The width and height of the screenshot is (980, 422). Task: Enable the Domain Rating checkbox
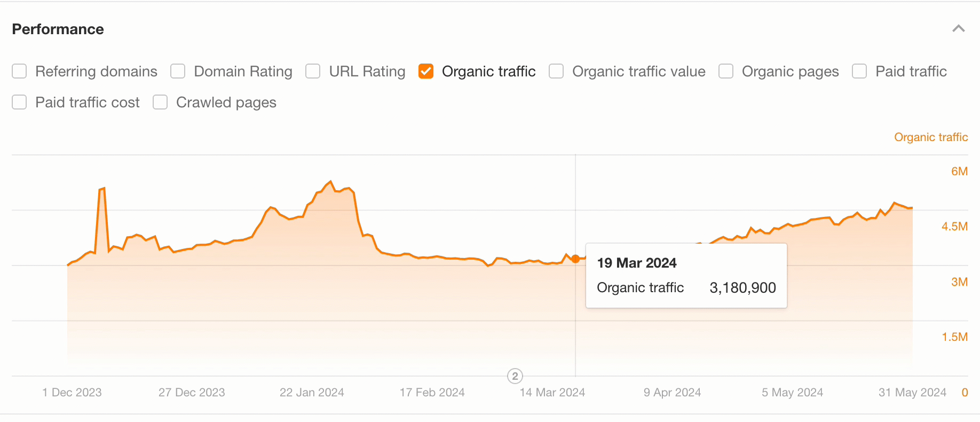click(x=178, y=72)
